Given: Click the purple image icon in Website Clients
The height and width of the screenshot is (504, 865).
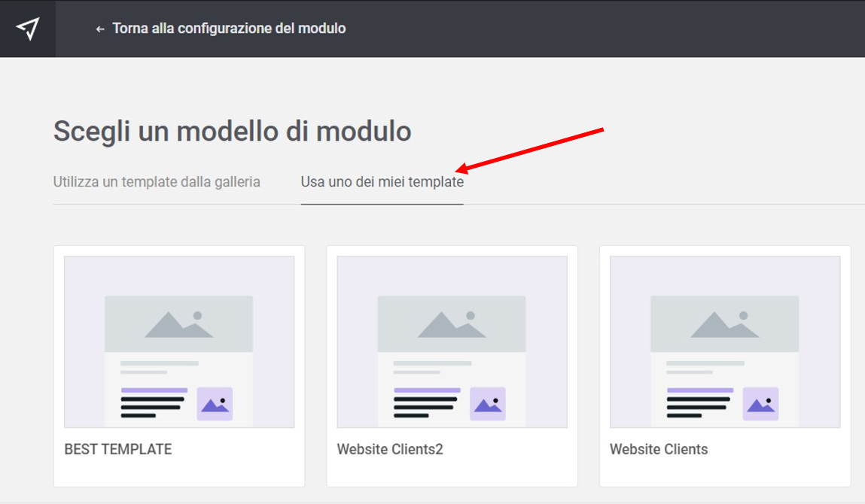Looking at the screenshot, I should 760,404.
